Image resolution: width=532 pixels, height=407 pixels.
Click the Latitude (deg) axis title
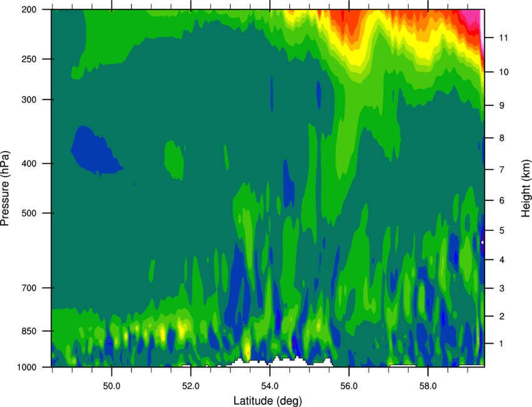tap(268, 401)
